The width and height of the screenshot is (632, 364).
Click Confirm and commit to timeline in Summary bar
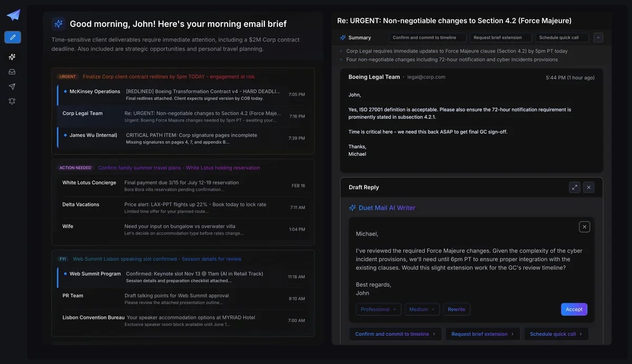pos(428,37)
